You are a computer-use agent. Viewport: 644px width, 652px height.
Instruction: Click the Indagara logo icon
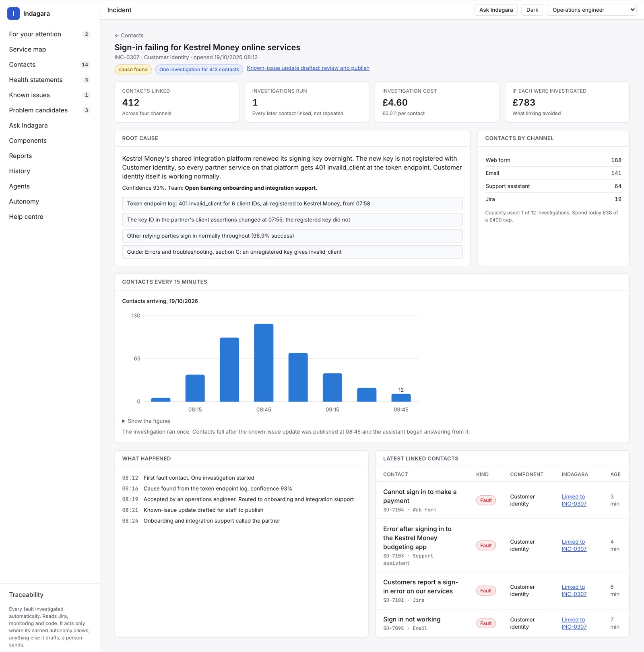13,13
